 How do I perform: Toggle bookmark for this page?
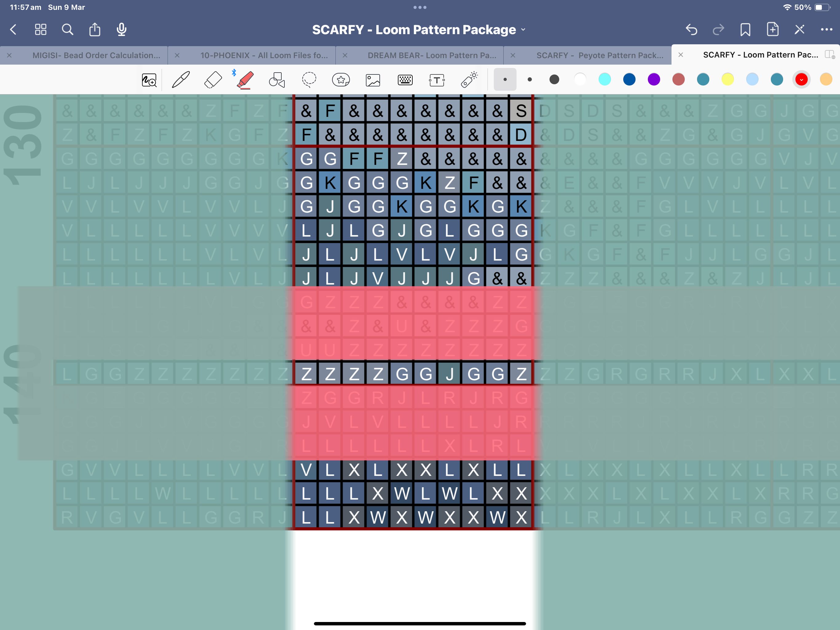745,30
